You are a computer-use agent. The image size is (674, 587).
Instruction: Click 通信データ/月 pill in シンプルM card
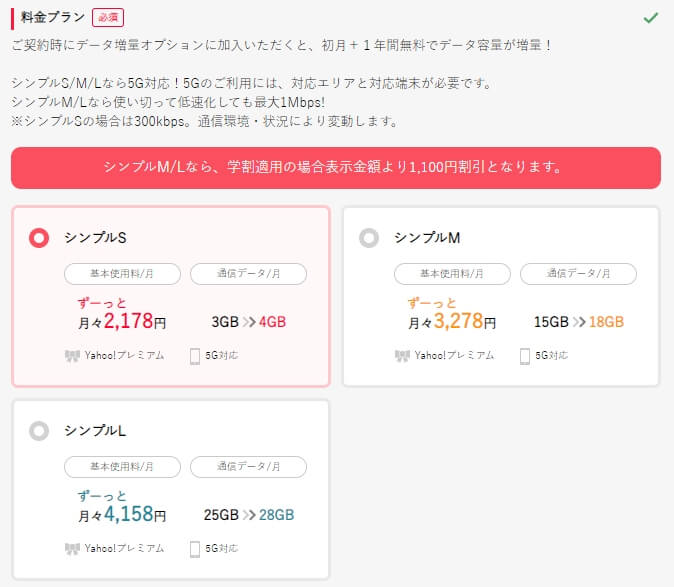[579, 274]
